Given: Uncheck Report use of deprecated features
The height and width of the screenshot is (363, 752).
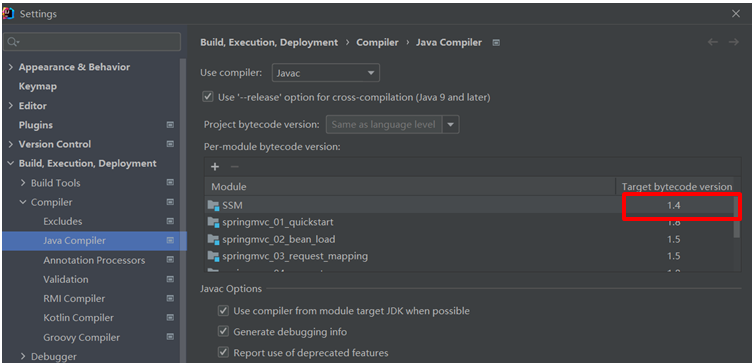Looking at the screenshot, I should (x=223, y=352).
